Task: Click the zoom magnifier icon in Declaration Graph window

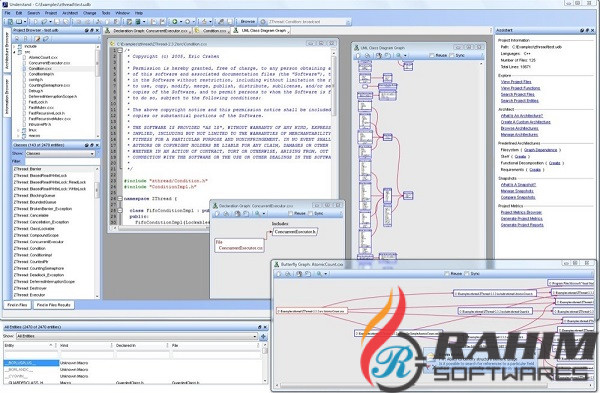Action: coord(258,214)
